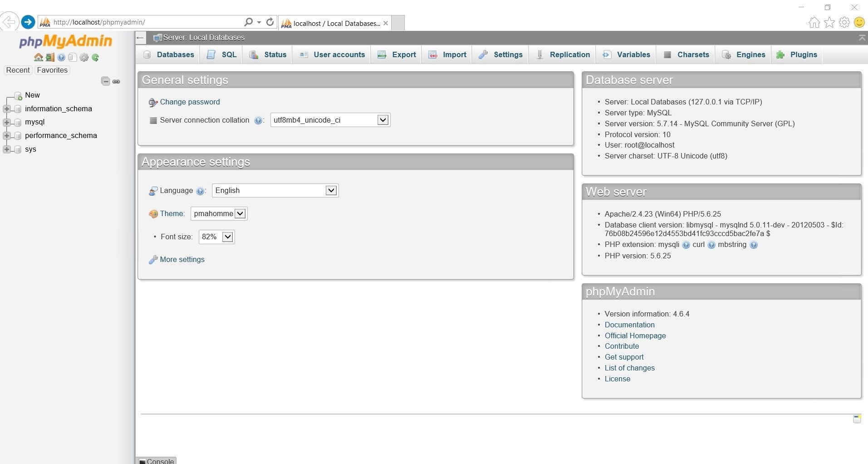Go to the User accounts tab
Viewport: 868px width, 464px height.
tap(332, 54)
